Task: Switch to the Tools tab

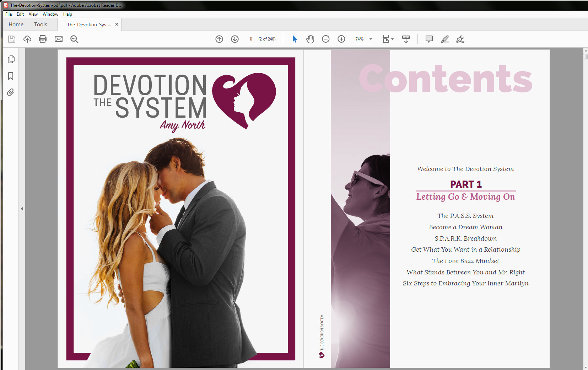Action: [40, 24]
